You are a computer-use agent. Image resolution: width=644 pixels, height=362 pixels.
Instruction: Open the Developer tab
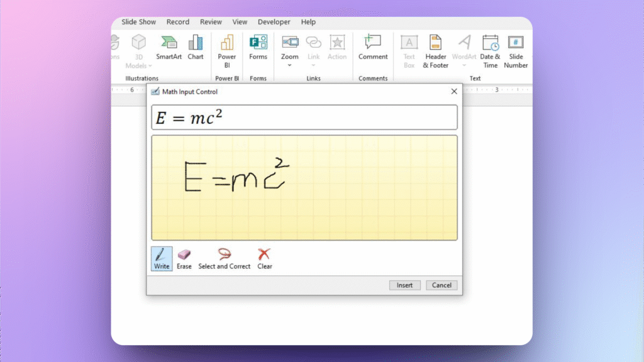click(x=274, y=21)
